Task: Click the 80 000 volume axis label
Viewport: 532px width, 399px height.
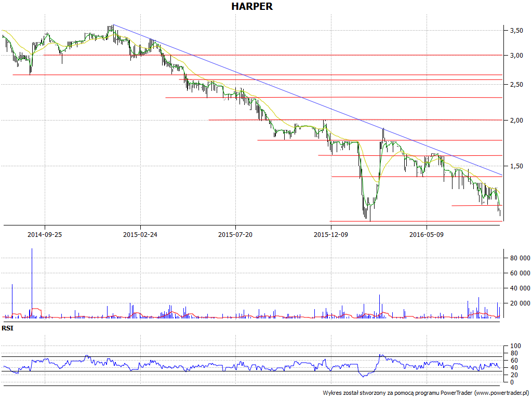Action: 520,258
